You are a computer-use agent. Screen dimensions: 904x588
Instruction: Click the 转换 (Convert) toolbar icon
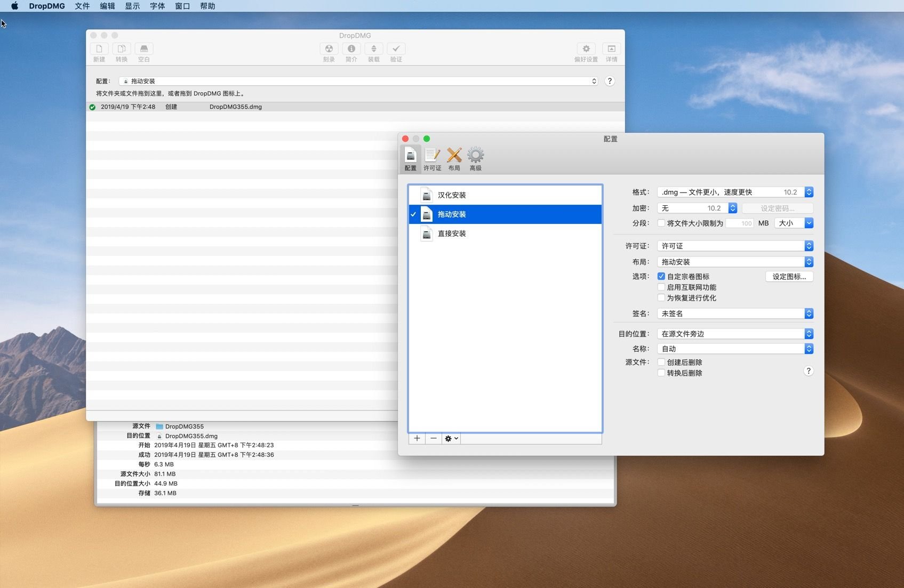point(122,49)
